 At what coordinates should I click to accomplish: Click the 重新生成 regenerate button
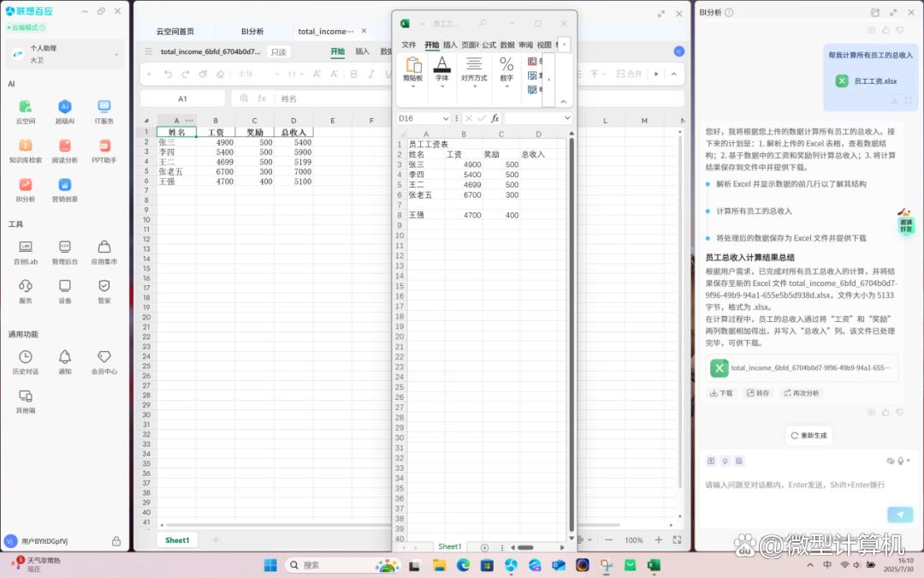808,435
